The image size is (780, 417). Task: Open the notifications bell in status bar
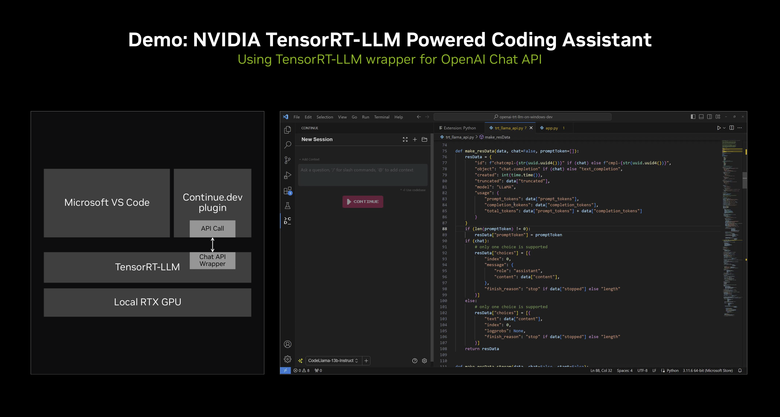coord(740,371)
